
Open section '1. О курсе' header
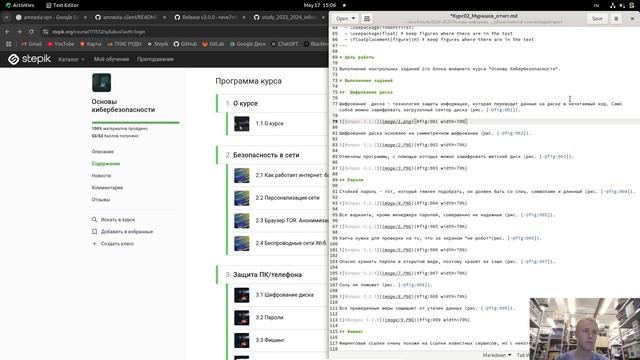pos(272,103)
